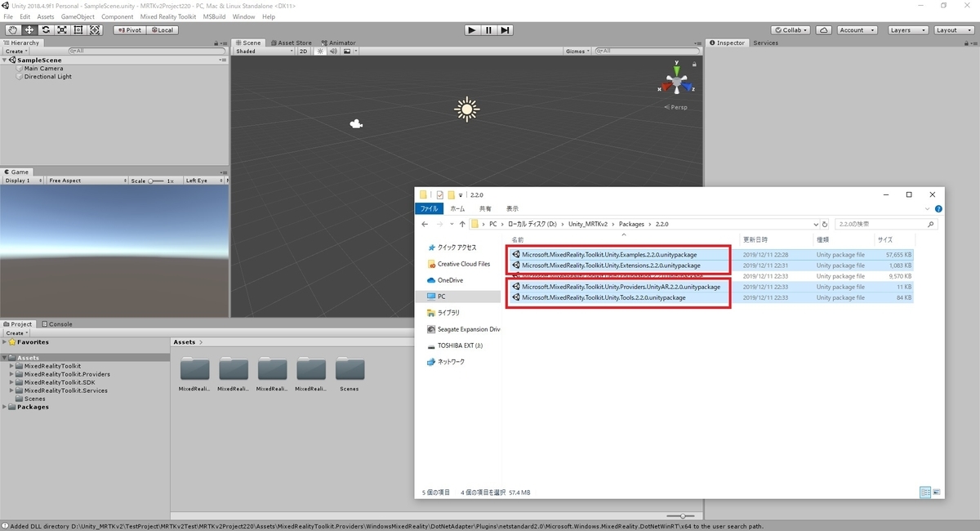This screenshot has height=531, width=980.
Task: Open the Account dropdown
Action: pos(856,29)
